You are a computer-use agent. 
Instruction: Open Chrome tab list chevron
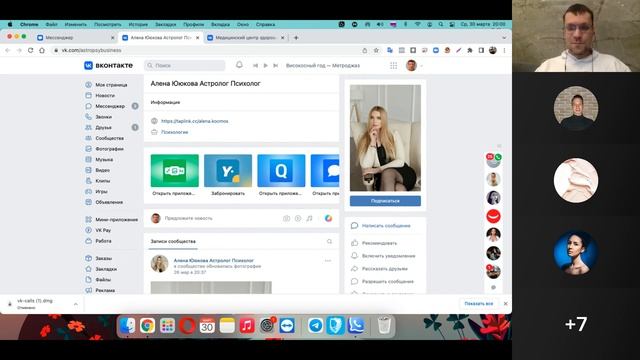click(x=504, y=38)
